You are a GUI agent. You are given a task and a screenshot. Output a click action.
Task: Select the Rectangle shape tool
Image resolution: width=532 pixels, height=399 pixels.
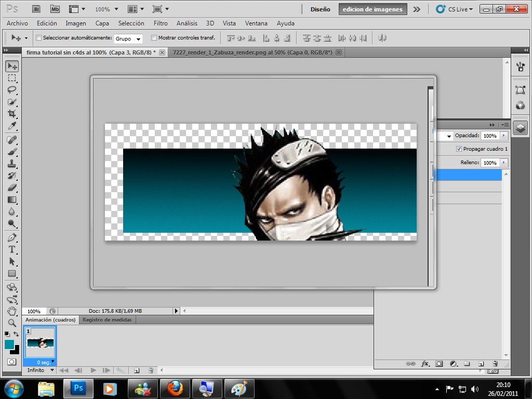[x=12, y=273]
